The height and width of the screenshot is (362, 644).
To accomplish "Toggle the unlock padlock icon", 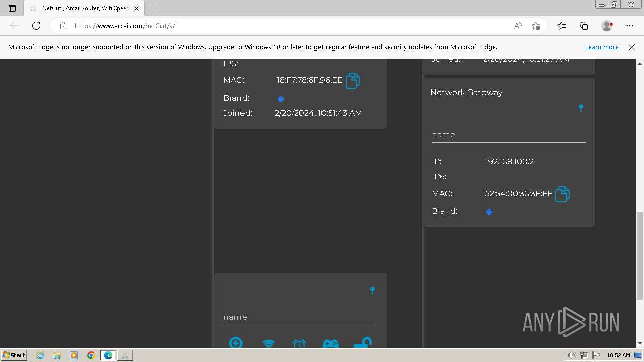I will (362, 343).
